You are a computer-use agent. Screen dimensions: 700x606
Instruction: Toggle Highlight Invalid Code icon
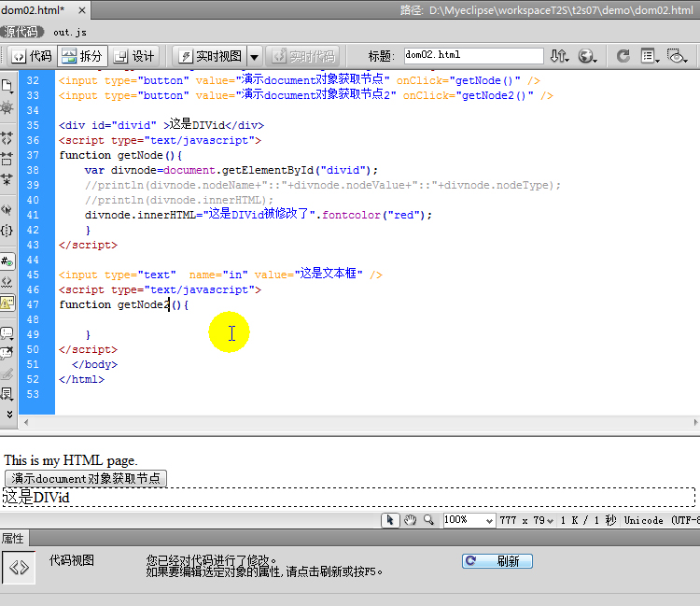tap(7, 282)
